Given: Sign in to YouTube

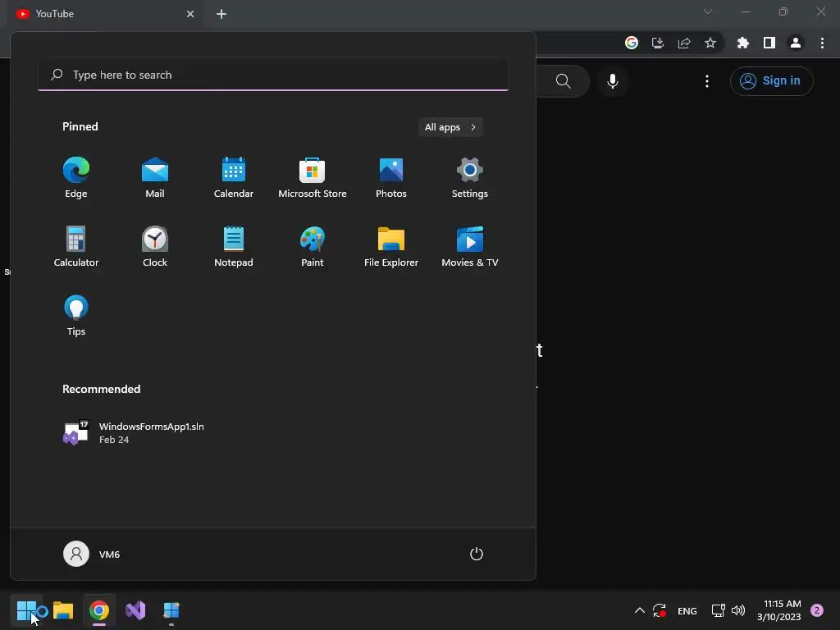Looking at the screenshot, I should click(771, 81).
